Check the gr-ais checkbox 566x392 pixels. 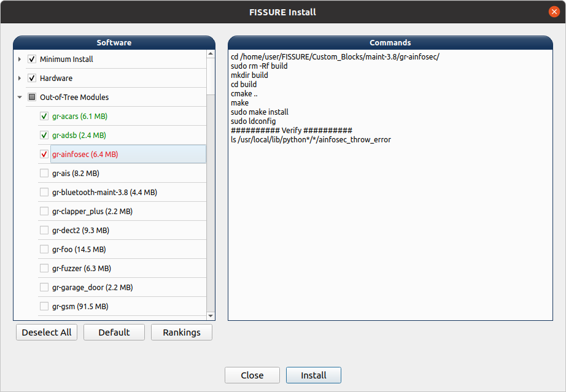pos(44,174)
